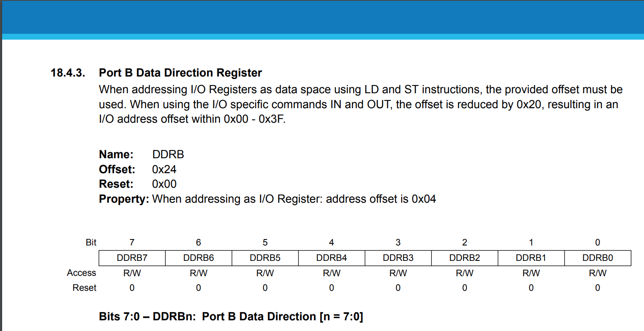Select the DDRB5 bit cell
This screenshot has height=331, width=644.
point(265,258)
